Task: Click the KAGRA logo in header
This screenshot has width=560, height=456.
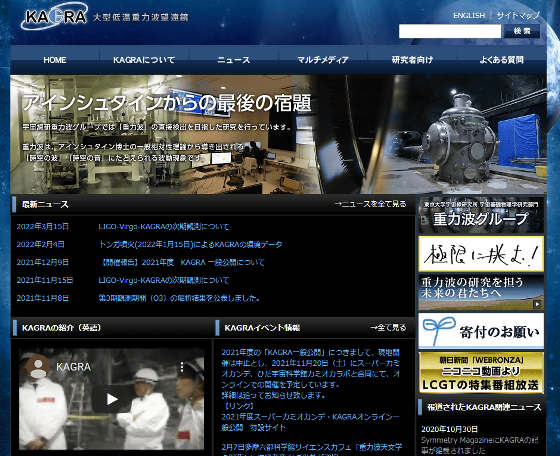Action: [54, 16]
